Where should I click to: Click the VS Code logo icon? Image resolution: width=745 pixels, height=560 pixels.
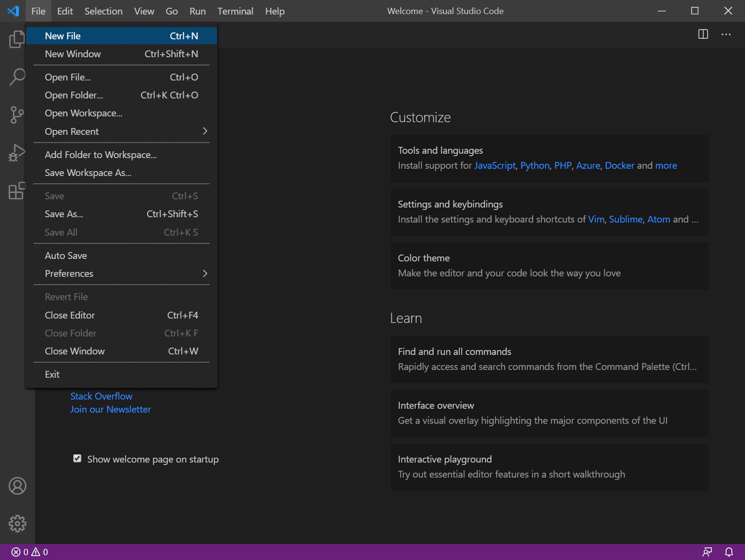(x=13, y=11)
